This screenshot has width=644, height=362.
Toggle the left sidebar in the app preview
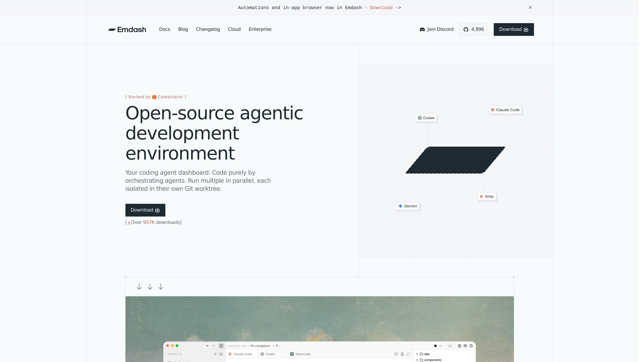point(221,346)
